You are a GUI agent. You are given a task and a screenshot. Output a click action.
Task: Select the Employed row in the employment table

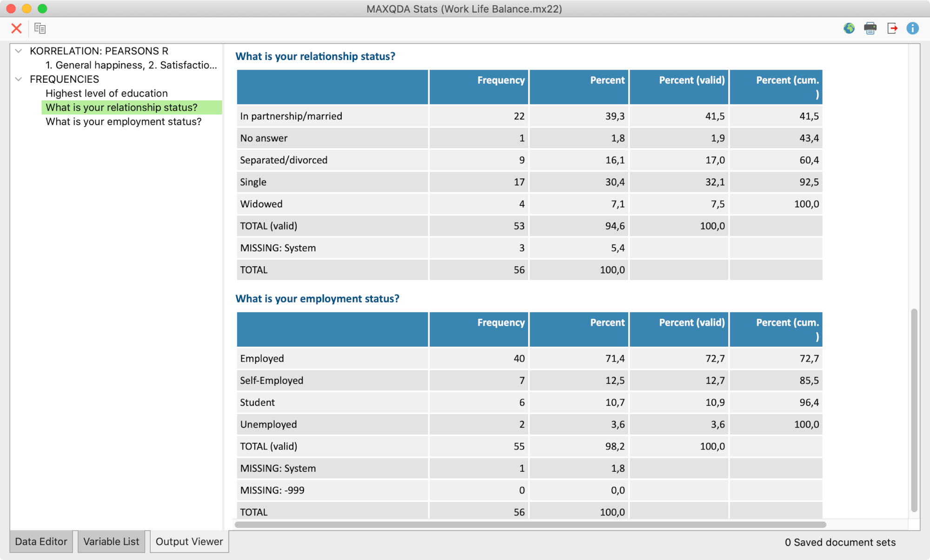pos(262,358)
